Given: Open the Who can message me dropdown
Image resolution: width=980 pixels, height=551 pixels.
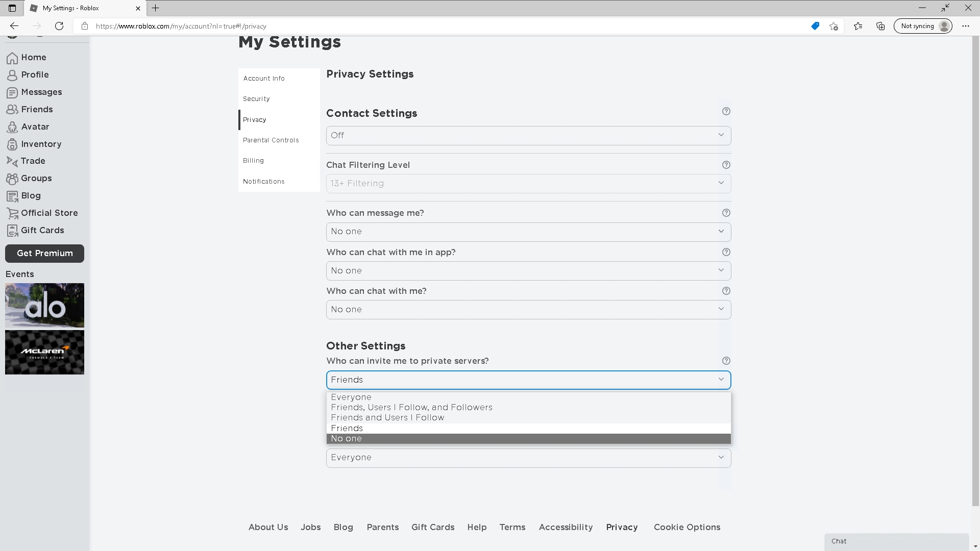Looking at the screenshot, I should click(528, 232).
